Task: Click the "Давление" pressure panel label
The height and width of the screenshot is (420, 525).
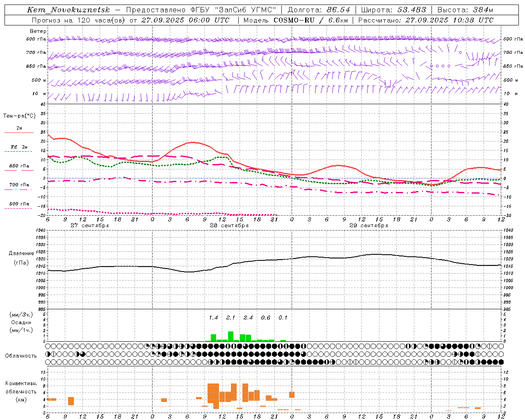Action: (21, 253)
